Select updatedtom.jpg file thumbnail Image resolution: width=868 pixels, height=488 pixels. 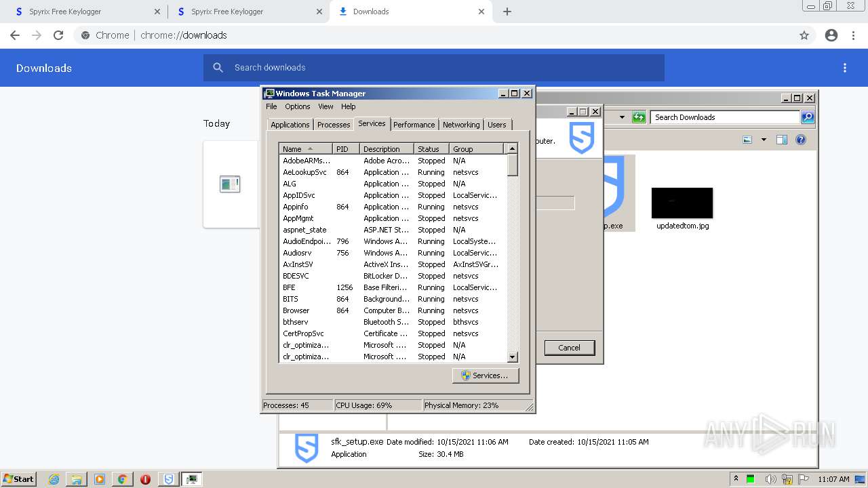click(x=682, y=203)
